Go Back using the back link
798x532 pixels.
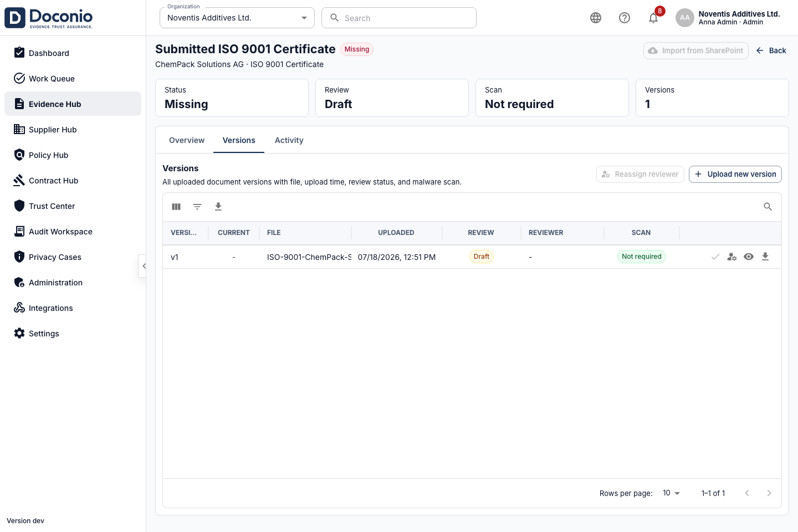771,50
